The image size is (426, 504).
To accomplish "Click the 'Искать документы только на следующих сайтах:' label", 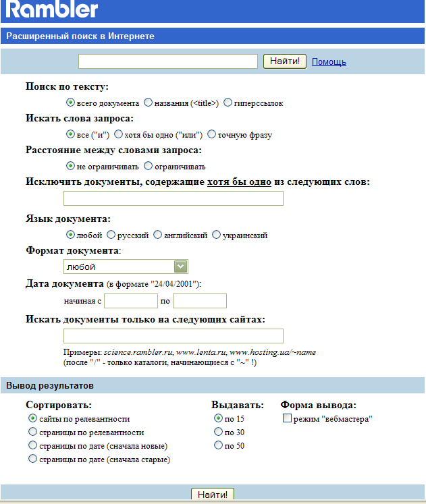I will click(145, 320).
